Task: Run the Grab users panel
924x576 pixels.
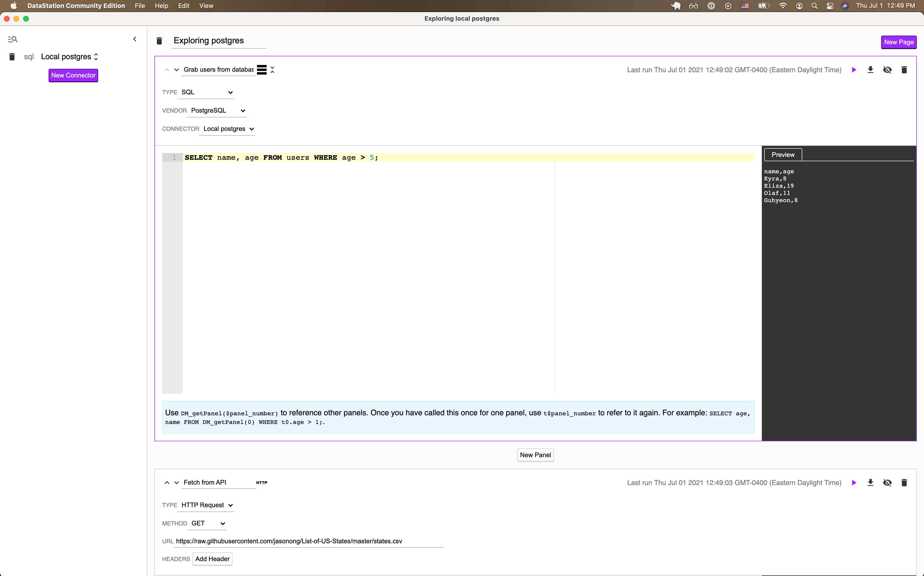Action: click(854, 70)
